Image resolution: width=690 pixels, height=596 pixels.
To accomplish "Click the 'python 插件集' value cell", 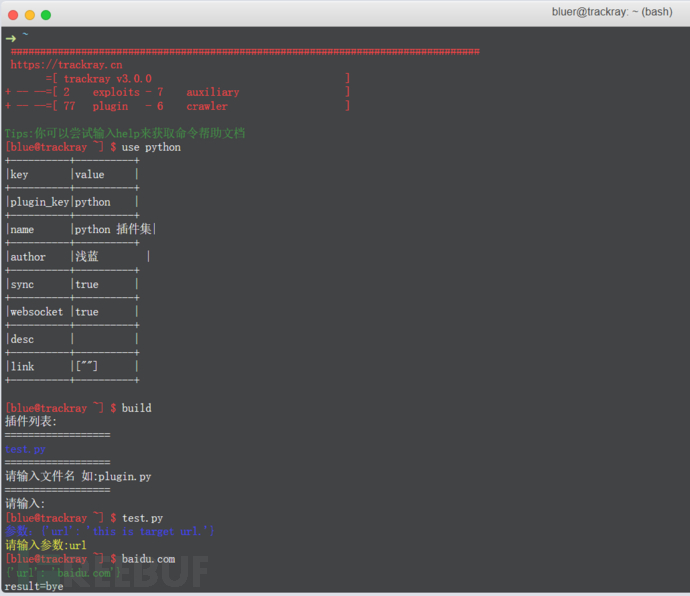I will (x=113, y=229).
